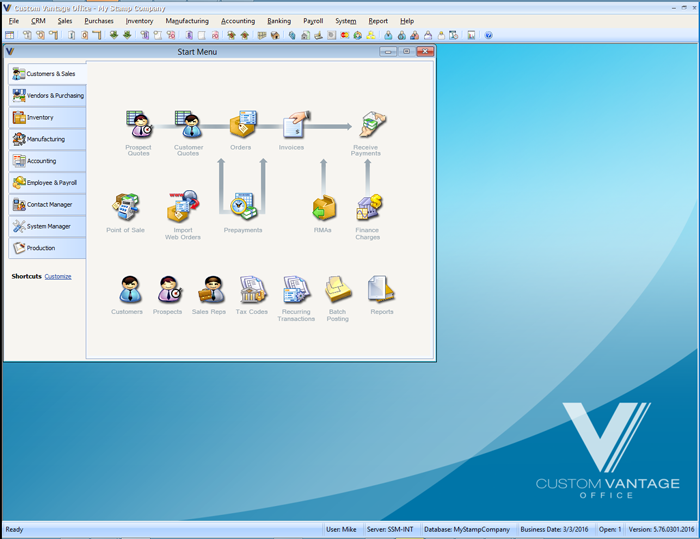
Task: Open Import Web Orders
Action: [183, 206]
